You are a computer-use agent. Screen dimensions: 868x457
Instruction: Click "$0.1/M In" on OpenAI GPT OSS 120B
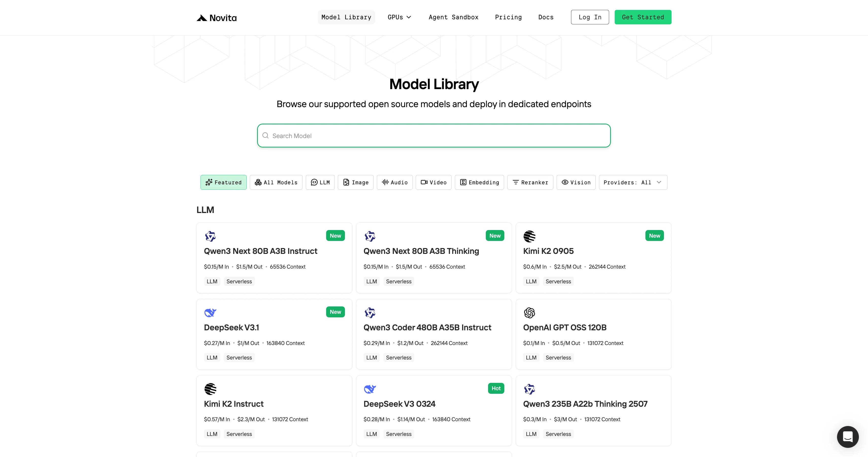pos(534,343)
